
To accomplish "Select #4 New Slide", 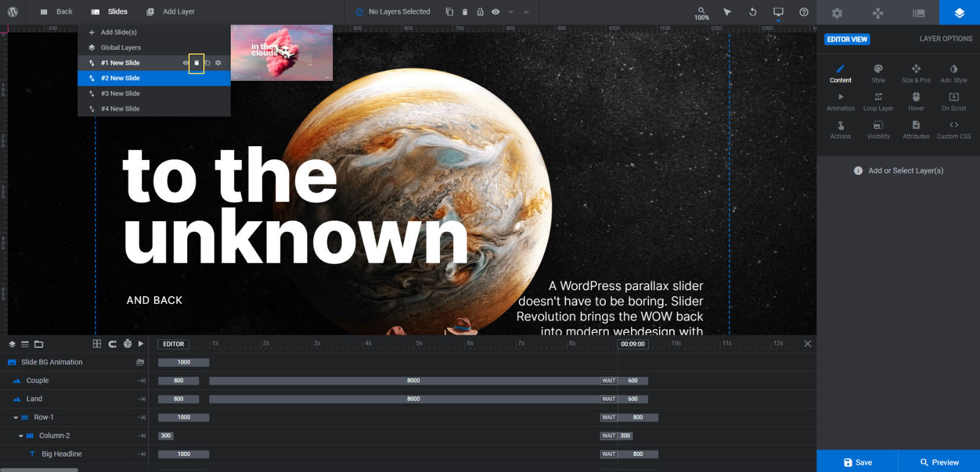I will [154, 109].
